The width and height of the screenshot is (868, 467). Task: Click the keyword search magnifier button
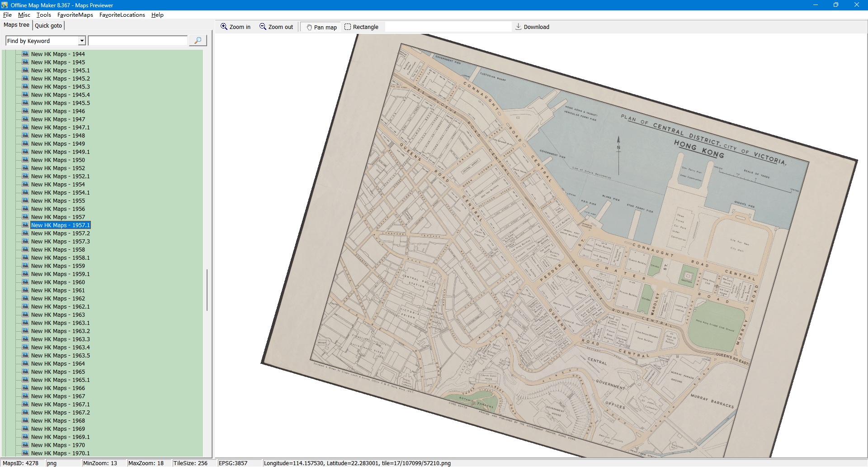[x=198, y=41]
